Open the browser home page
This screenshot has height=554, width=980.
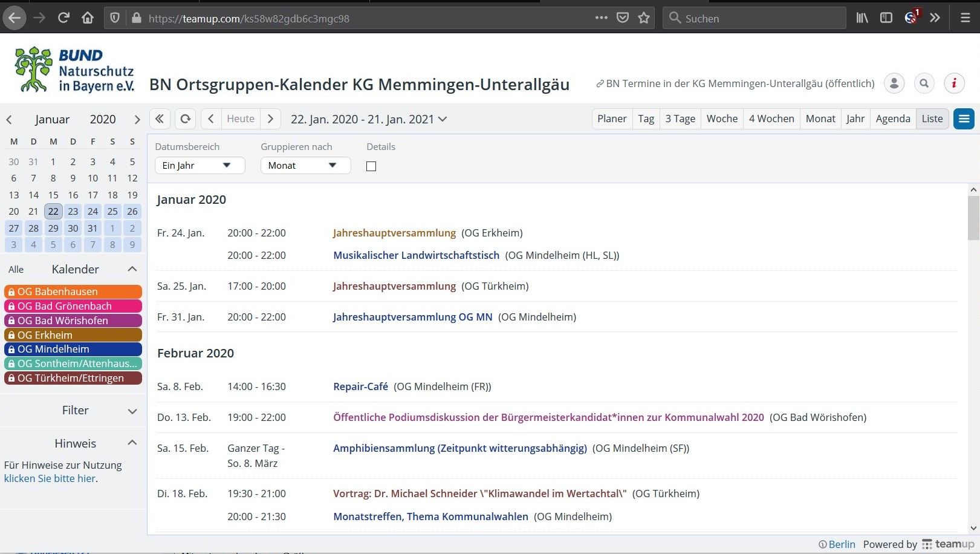click(x=88, y=18)
